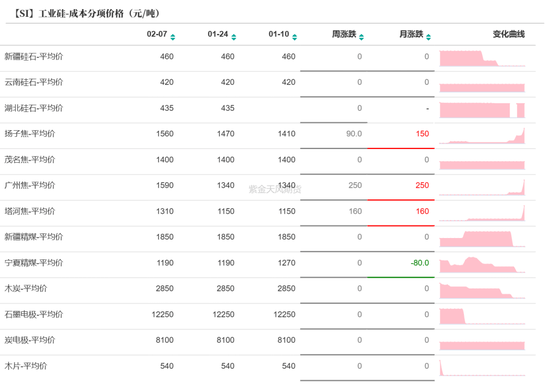The image size is (550, 384).
Task: Click the 01-10 column header
Action: coord(279,34)
